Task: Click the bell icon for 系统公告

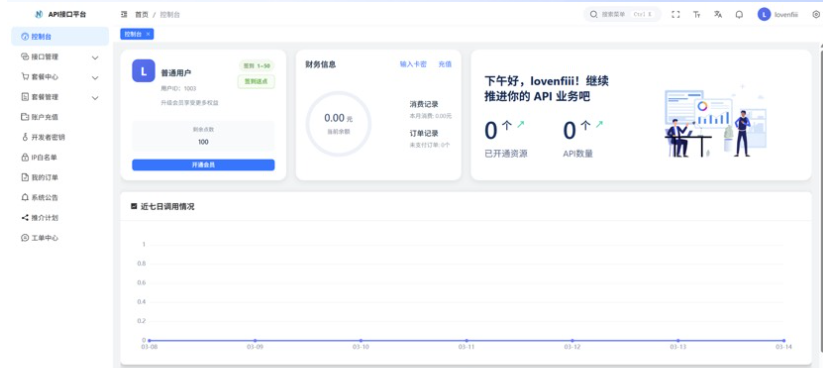Action: (25, 197)
